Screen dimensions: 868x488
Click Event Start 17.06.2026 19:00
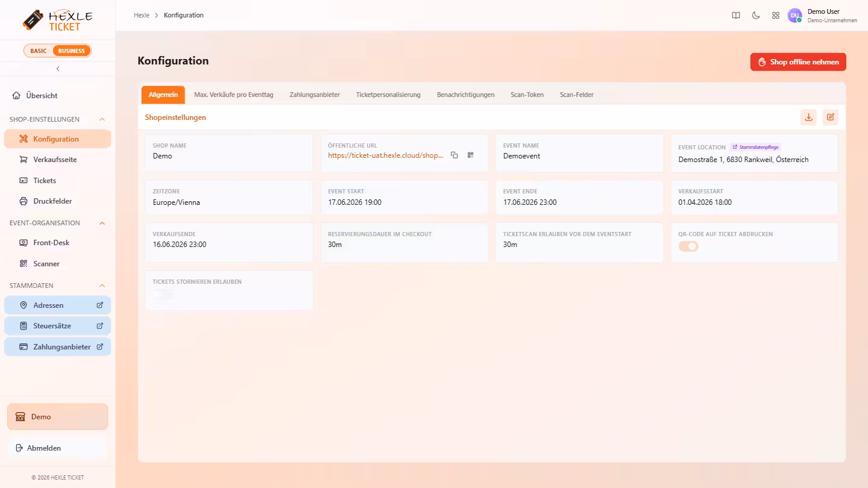click(354, 202)
